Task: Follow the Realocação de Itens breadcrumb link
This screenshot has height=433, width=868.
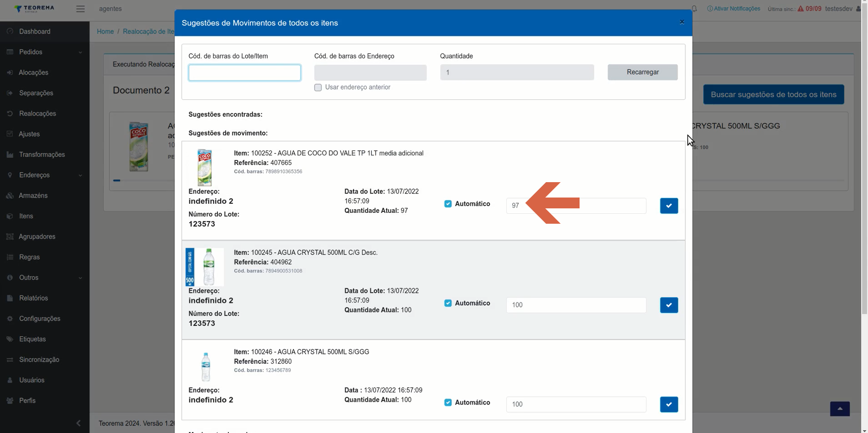Action: pos(149,31)
